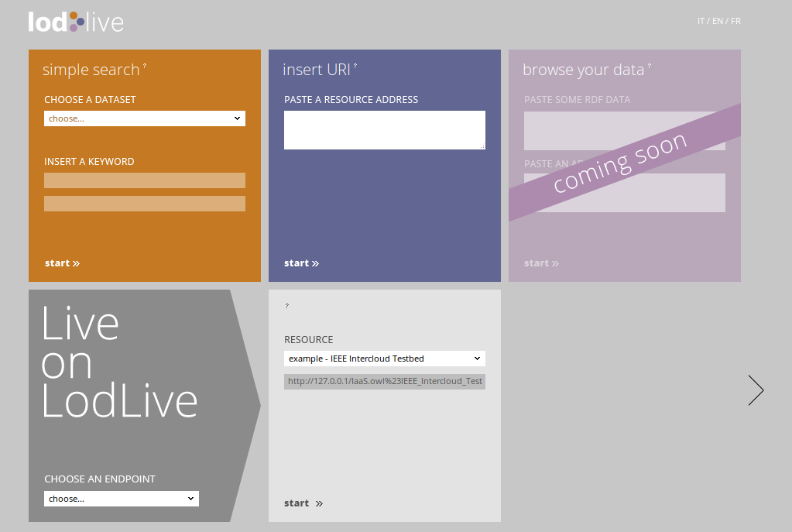Start the IEEE Intercloud Testbed example
Image resolution: width=792 pixels, height=532 pixels.
point(303,503)
